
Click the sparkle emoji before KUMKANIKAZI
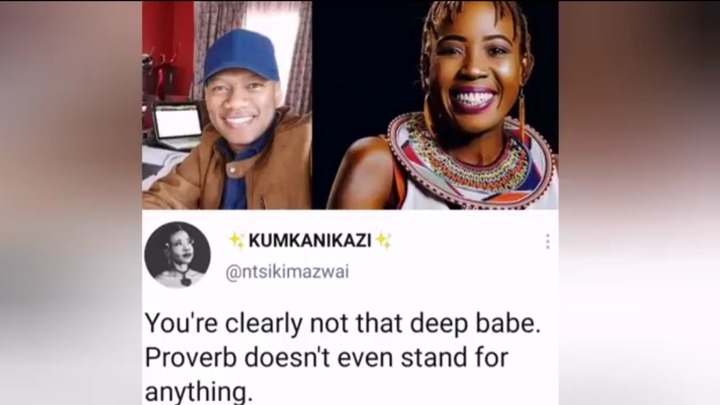237,240
